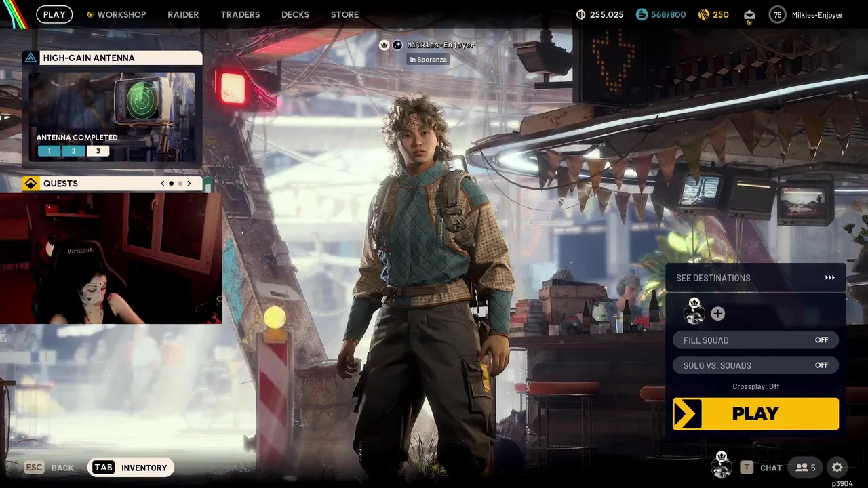Click the 568/800 stash capacity value
This screenshot has width=868, height=488.
point(668,14)
